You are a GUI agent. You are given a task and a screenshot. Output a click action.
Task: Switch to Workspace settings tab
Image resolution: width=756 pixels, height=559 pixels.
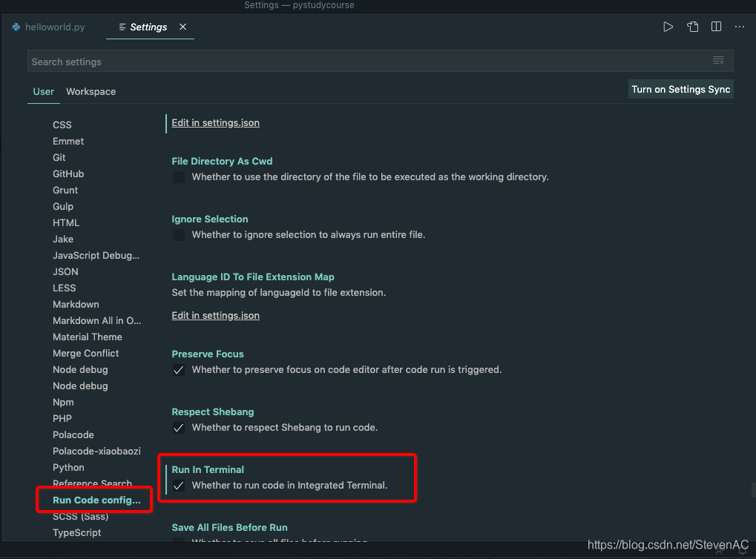click(x=91, y=92)
